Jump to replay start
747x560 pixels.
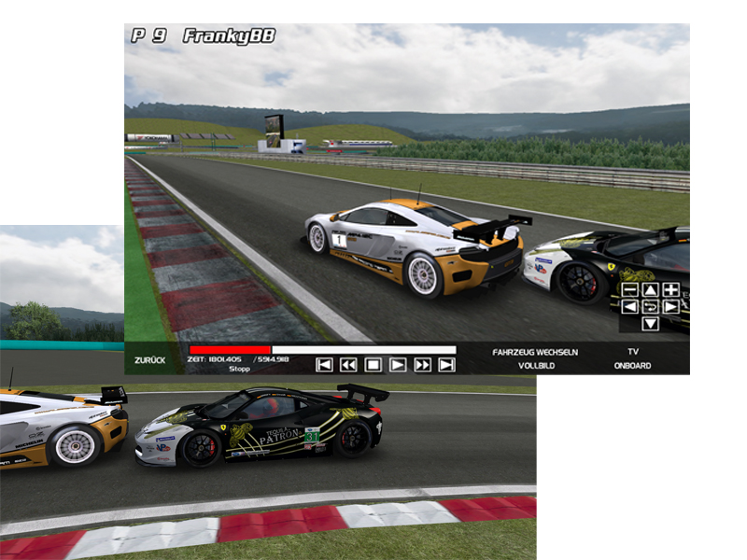[x=324, y=365]
